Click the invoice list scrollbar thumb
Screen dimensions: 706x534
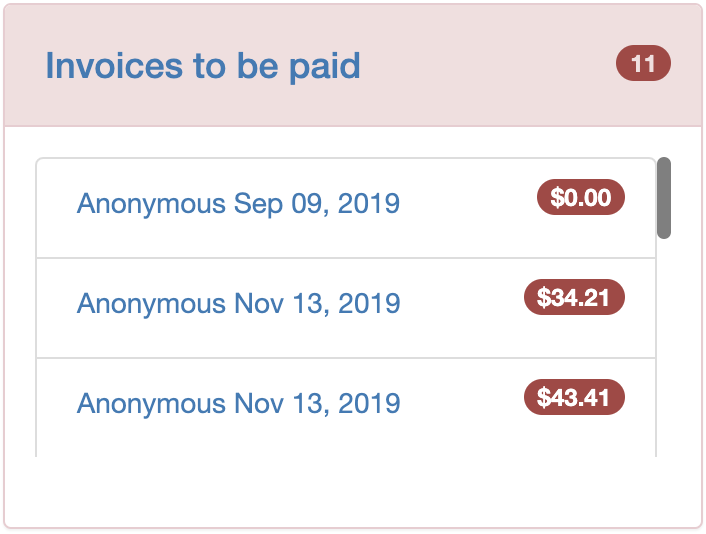pyautogui.click(x=664, y=198)
